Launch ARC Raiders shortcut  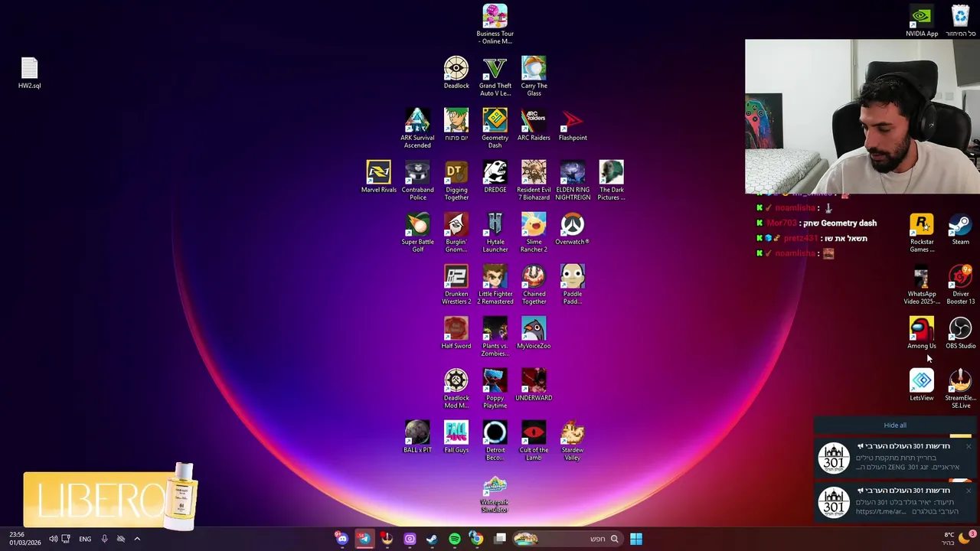tap(534, 125)
